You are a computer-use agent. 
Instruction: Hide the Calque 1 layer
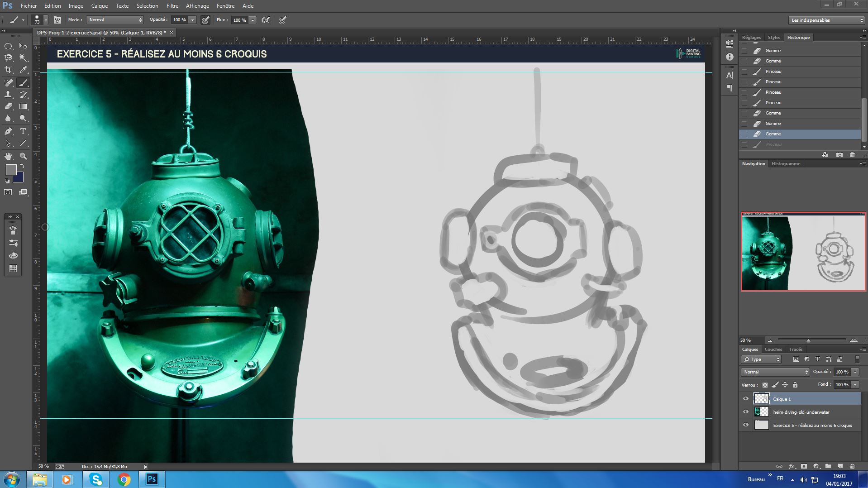[x=746, y=399]
